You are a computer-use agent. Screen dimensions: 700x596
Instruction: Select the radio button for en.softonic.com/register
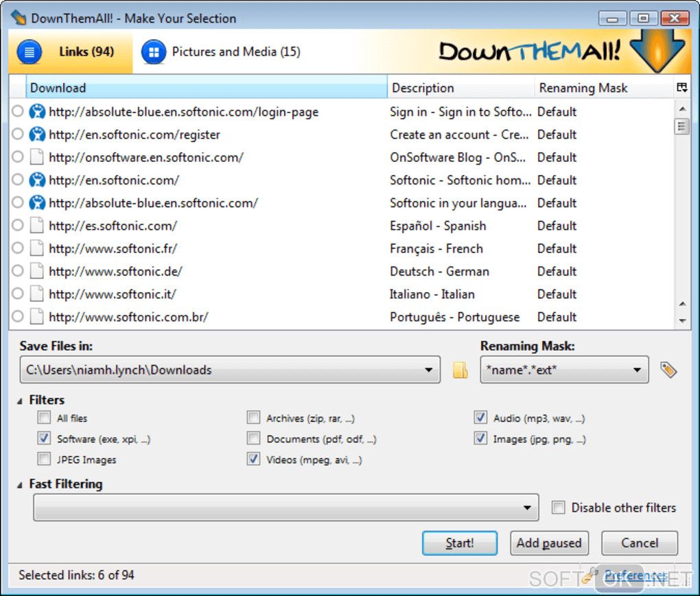point(17,134)
